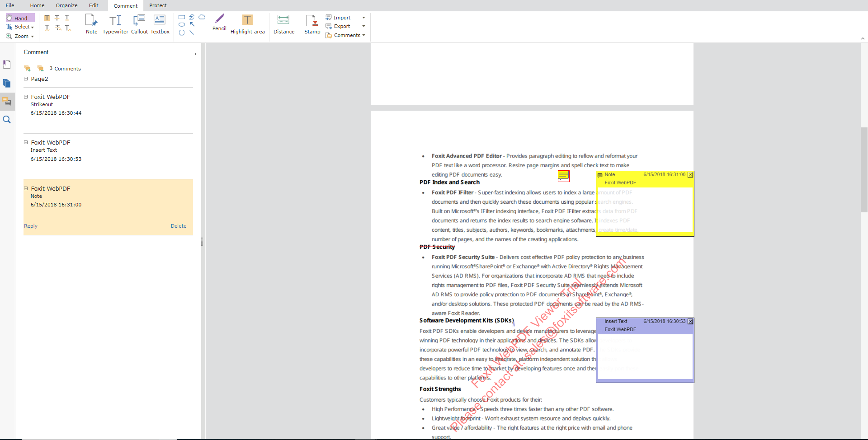Click the insert-text caret after 'Software Development Kits (SDKs)'
Screen dimensions: 868x440
click(x=514, y=323)
